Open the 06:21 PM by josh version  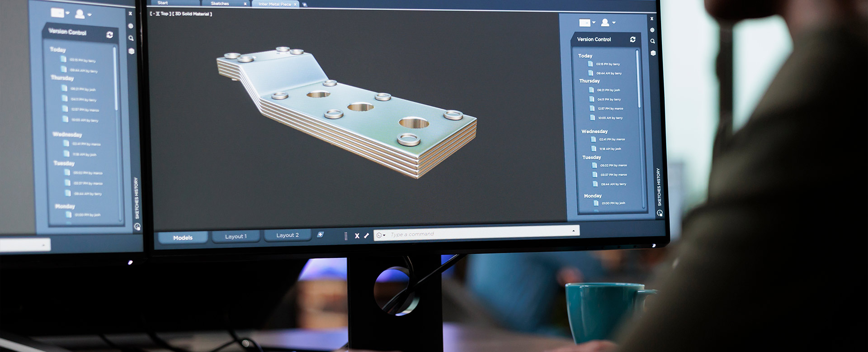point(608,90)
